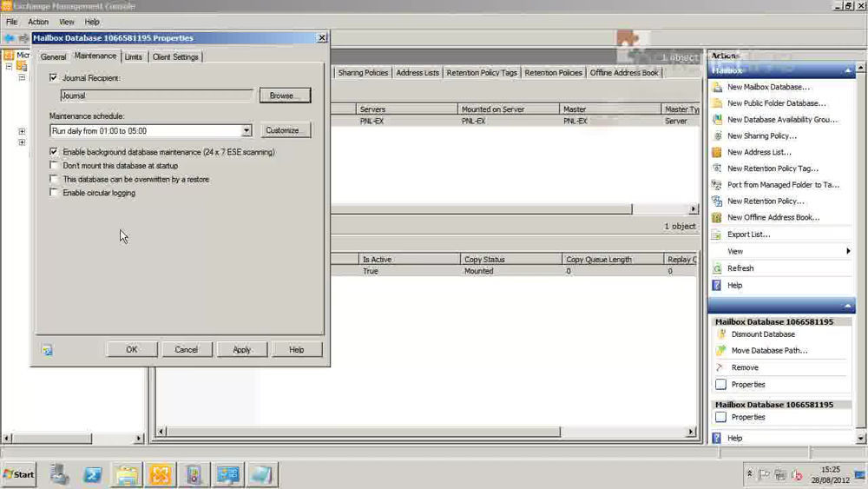Switch to Exchange Management Console taskbar icon

point(161,474)
